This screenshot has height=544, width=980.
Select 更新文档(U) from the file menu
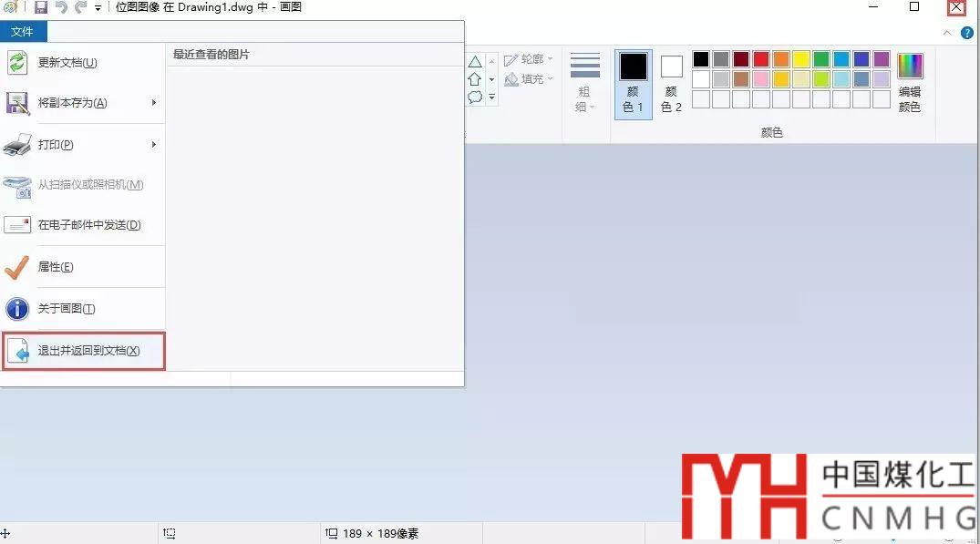click(x=82, y=63)
